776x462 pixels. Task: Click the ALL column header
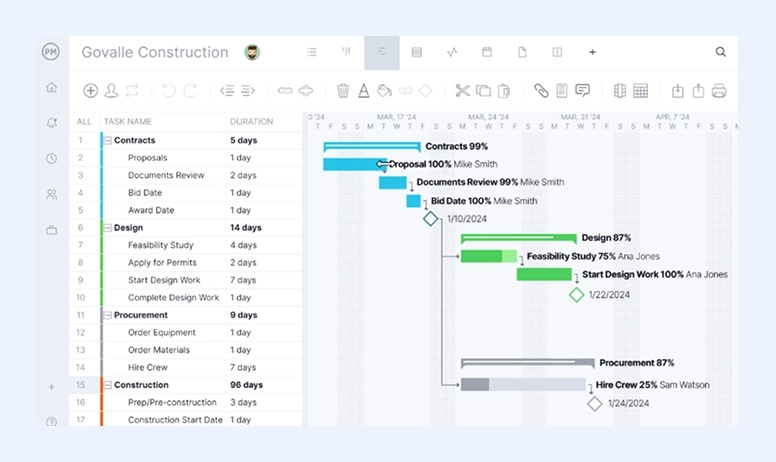pyautogui.click(x=84, y=122)
